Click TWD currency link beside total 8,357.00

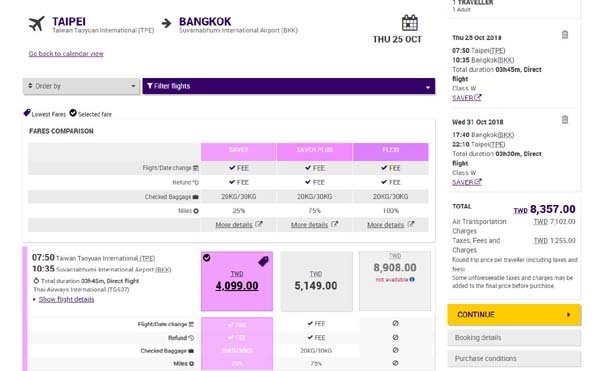[x=520, y=211]
